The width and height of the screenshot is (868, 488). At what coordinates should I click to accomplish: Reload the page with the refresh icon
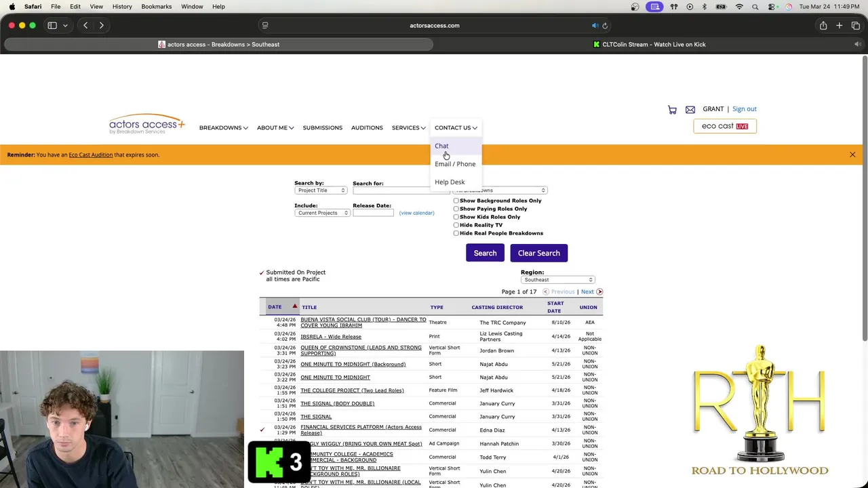(605, 26)
